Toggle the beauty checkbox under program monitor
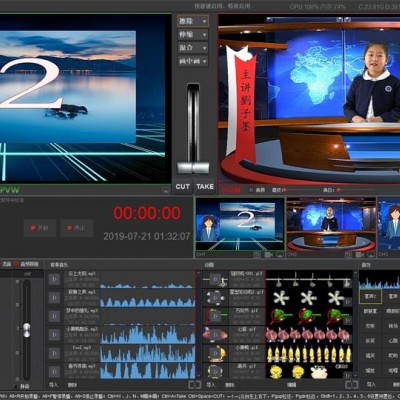 (251, 190)
